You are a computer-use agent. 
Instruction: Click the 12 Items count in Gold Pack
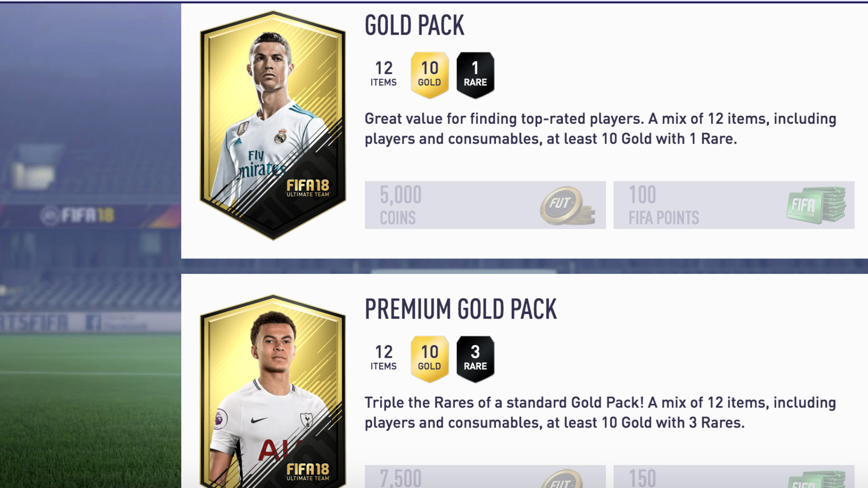383,74
